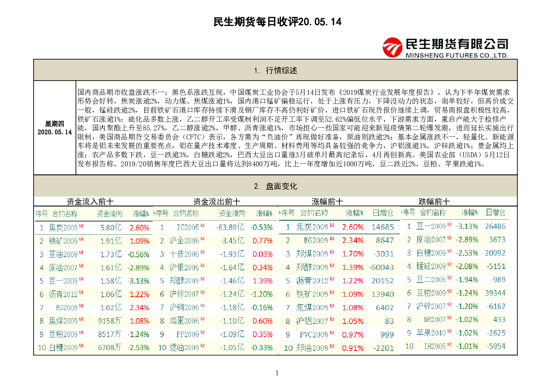This screenshot has width=555, height=392.
Task: Click the M marker next to 豆一2009 in losers list
Action: tap(449, 224)
